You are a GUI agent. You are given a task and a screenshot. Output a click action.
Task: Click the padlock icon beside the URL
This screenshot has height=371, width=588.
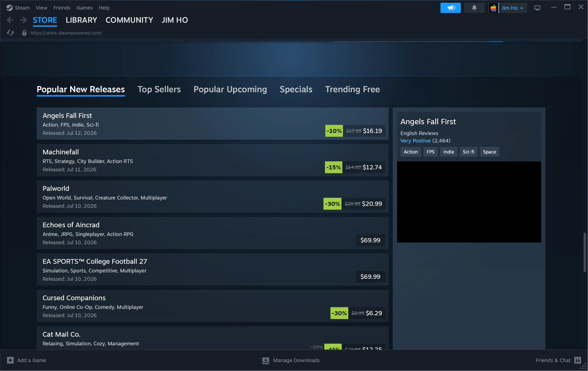click(x=24, y=33)
